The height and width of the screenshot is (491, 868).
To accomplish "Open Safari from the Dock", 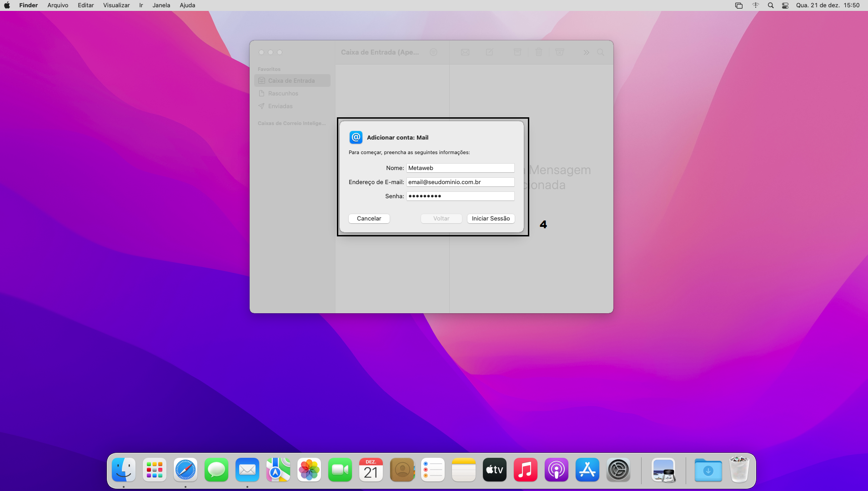I will click(186, 470).
